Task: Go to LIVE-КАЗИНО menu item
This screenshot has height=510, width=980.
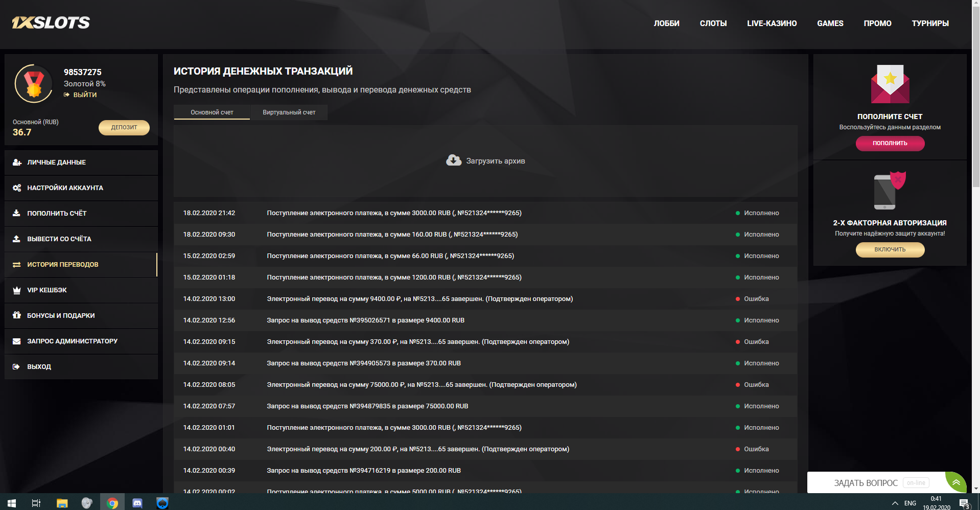Action: pos(772,24)
